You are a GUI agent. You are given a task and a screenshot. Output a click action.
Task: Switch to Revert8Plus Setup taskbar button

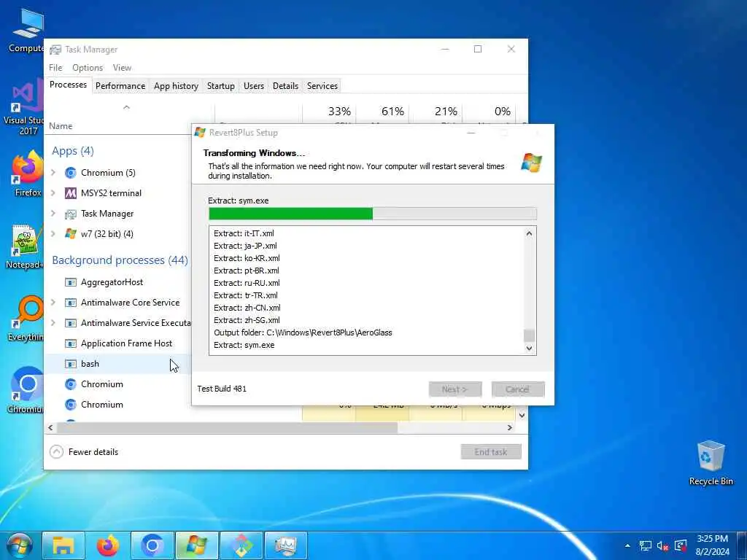(197, 545)
